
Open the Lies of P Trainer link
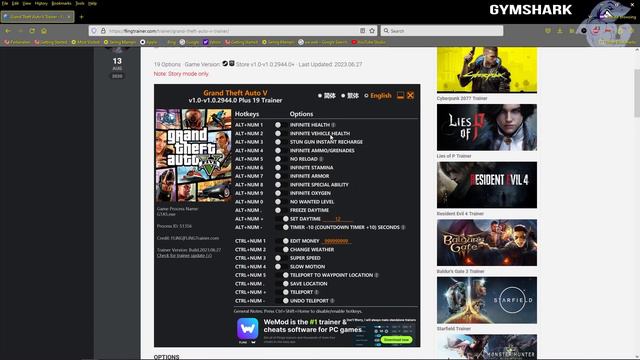[454, 156]
